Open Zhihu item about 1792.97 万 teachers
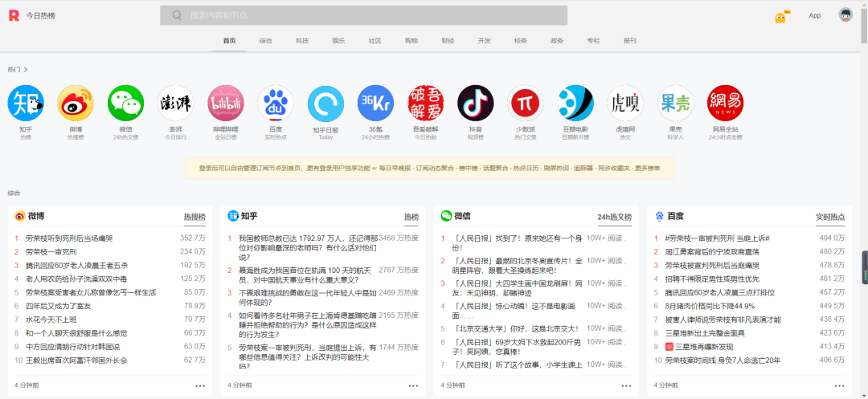The height and width of the screenshot is (399, 868). coord(309,247)
